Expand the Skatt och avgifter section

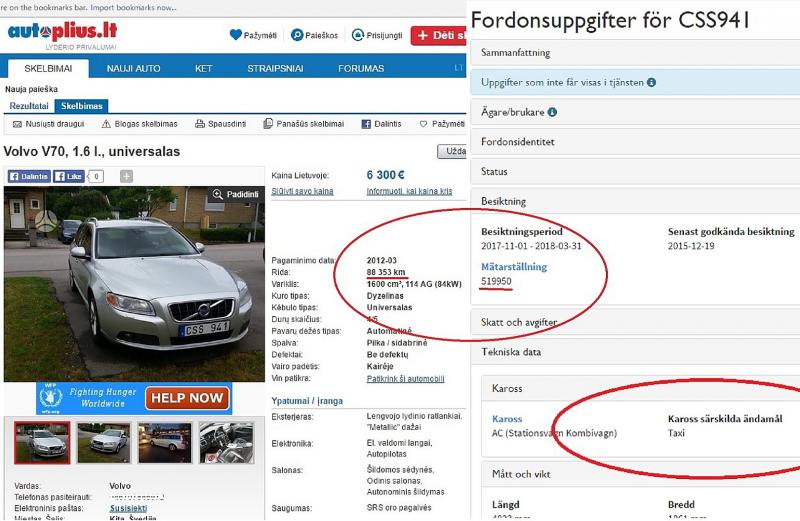point(635,322)
